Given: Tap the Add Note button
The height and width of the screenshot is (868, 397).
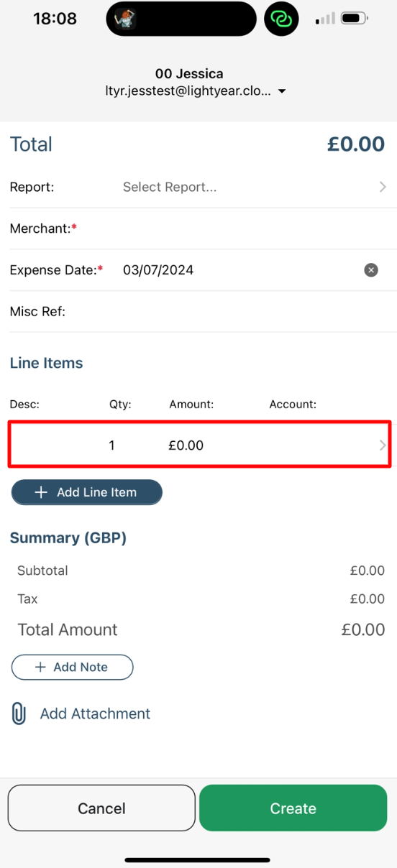Looking at the screenshot, I should click(73, 667).
